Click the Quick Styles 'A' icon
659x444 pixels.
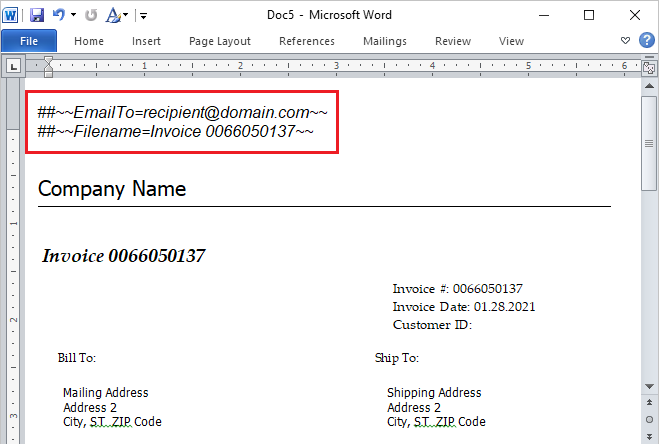tap(111, 15)
